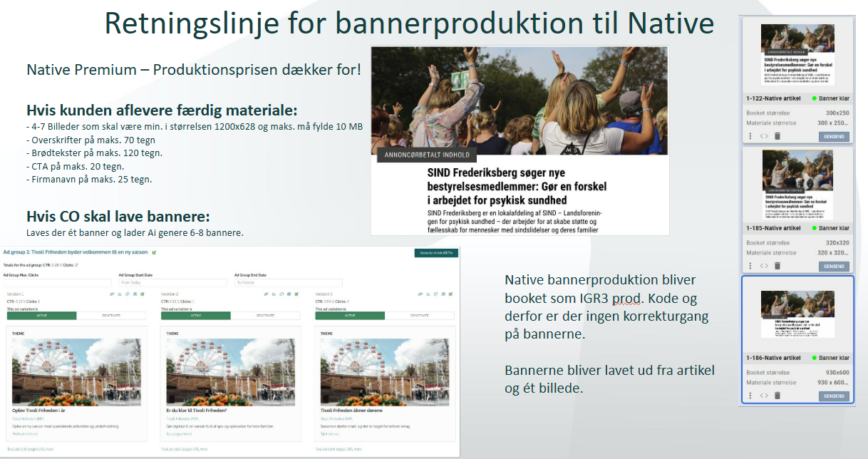Set Variation 3 to DEACTIVATE
868x459 pixels.
(419, 316)
